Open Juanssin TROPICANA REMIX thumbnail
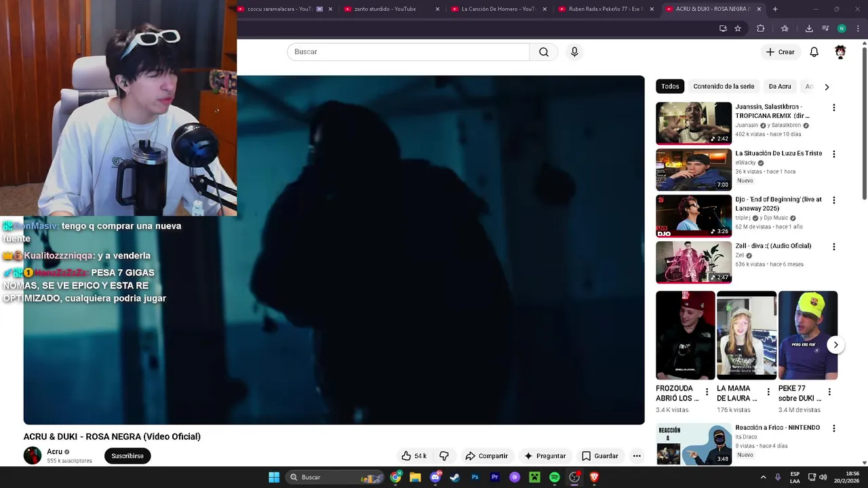 (694, 123)
